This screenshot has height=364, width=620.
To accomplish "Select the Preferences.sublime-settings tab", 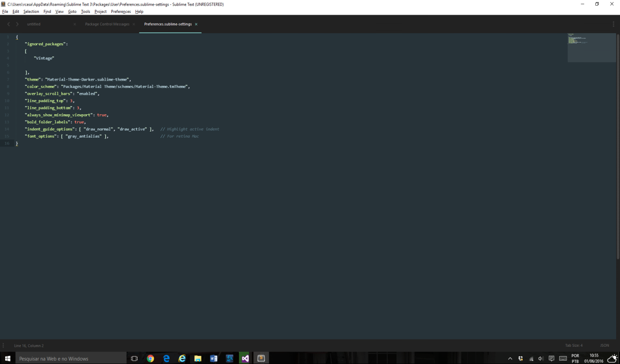I will tap(168, 24).
